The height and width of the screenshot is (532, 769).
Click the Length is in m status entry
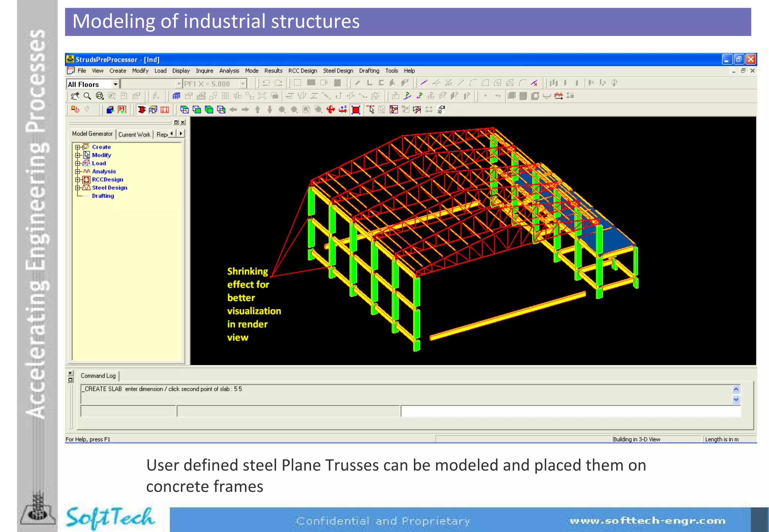tap(722, 439)
